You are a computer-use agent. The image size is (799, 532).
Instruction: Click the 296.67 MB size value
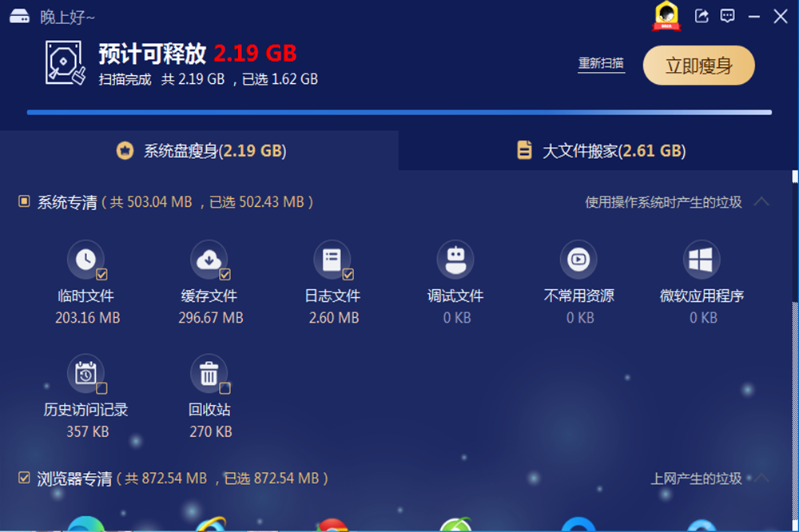point(211,318)
